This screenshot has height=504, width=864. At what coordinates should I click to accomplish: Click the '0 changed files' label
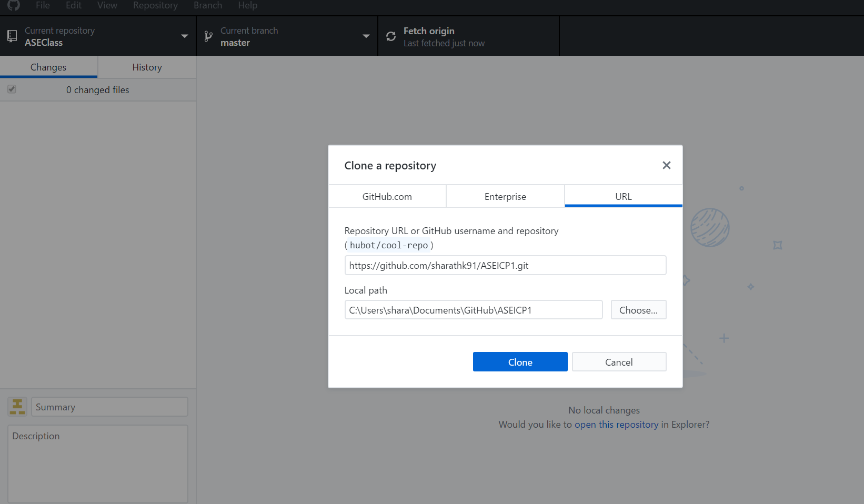point(97,90)
